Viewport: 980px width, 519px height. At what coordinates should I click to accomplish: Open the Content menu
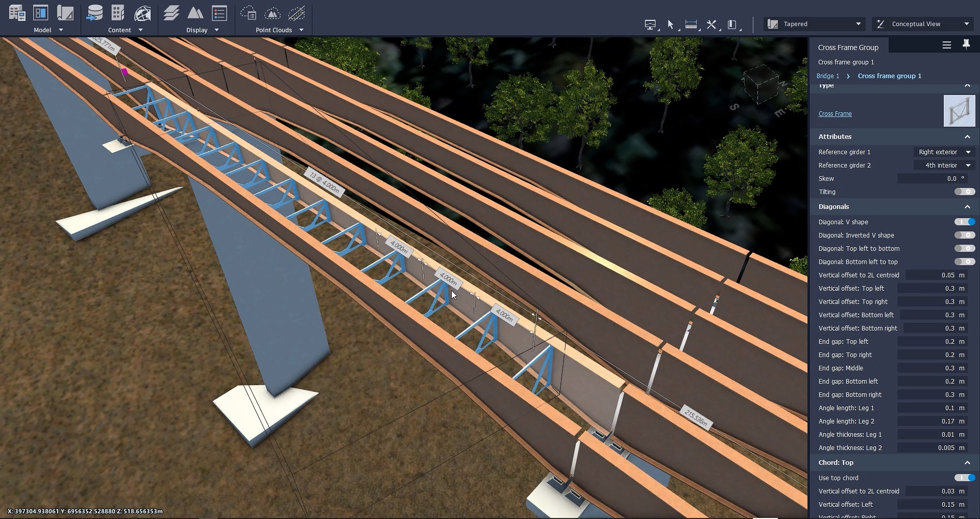click(125, 30)
